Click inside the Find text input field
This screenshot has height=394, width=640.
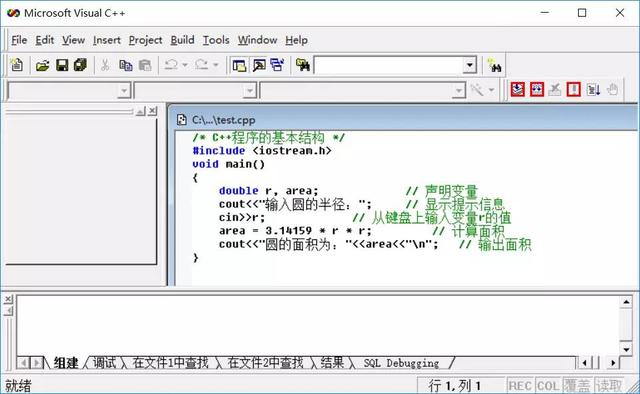click(x=389, y=65)
